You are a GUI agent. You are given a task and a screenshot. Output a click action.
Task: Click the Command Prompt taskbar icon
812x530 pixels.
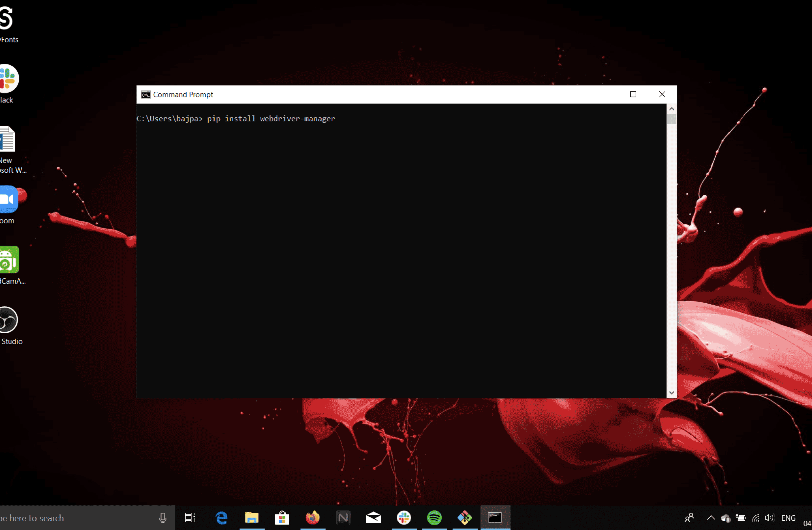coord(495,518)
